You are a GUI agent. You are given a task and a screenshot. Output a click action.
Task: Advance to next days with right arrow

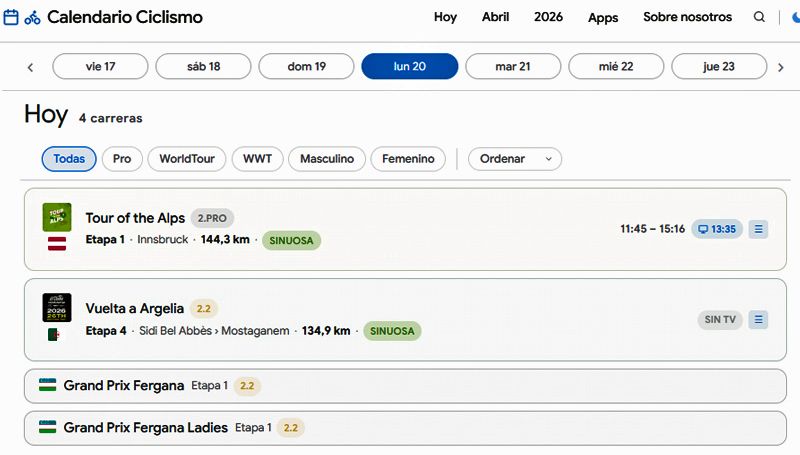click(781, 67)
